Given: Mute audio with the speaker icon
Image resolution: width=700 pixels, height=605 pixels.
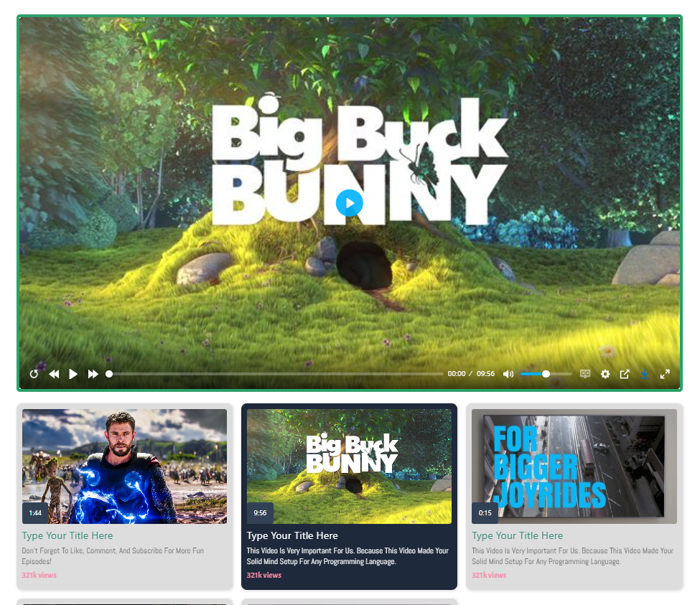Looking at the screenshot, I should [x=508, y=374].
